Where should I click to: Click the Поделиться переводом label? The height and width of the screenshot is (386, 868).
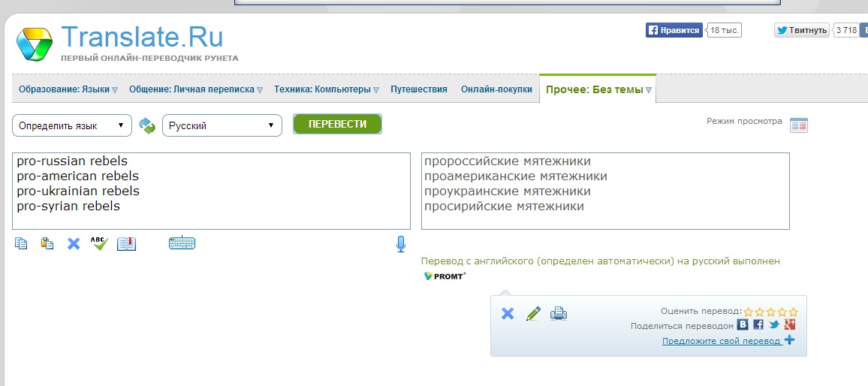682,326
